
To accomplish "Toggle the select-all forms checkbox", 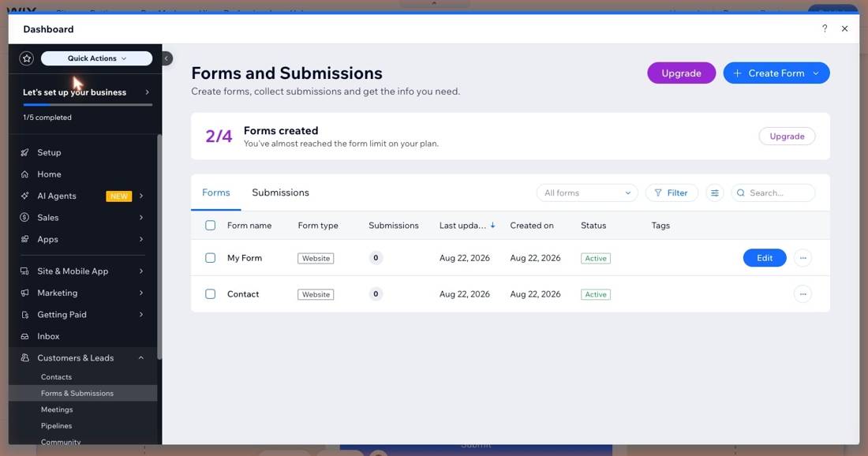I will (x=211, y=225).
